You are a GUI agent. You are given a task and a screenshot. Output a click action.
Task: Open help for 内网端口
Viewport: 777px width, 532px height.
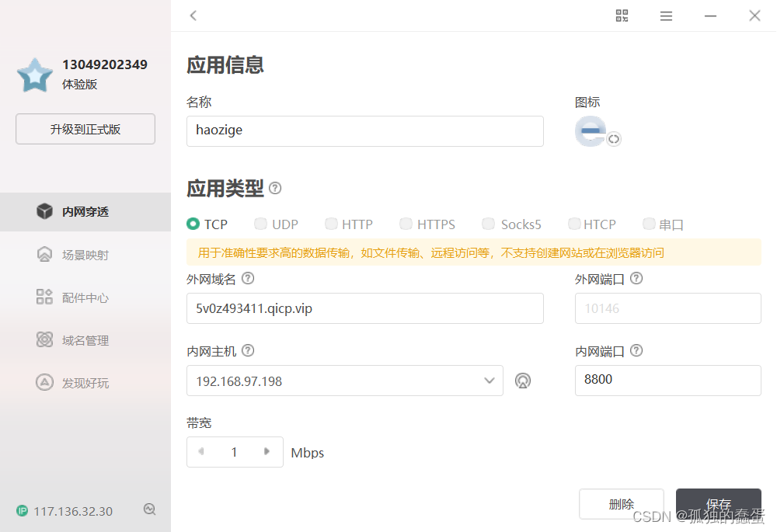(636, 351)
